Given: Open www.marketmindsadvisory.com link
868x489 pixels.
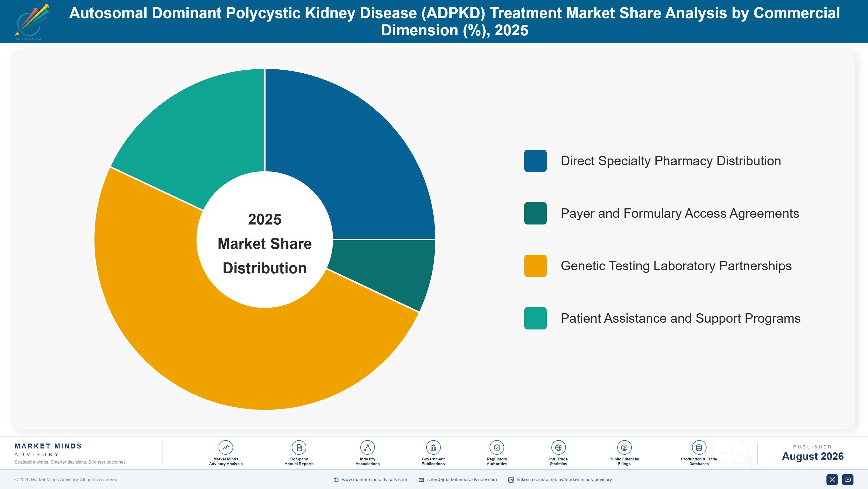Looking at the screenshot, I should click(x=374, y=480).
